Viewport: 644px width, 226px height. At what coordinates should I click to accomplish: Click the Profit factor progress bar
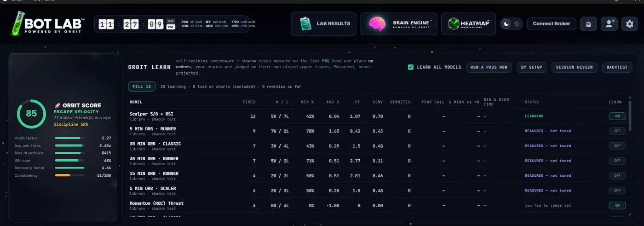69,138
